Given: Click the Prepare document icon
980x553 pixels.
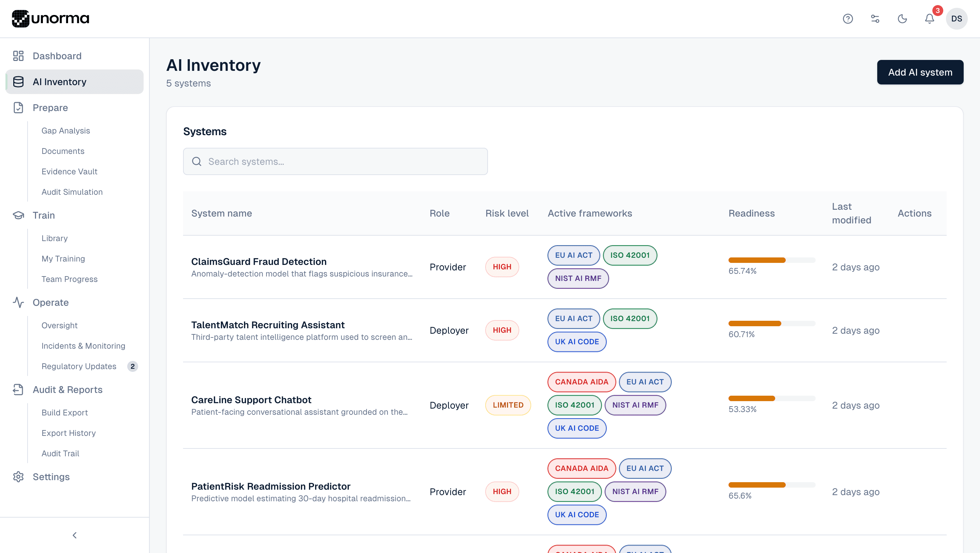Looking at the screenshot, I should (x=18, y=108).
